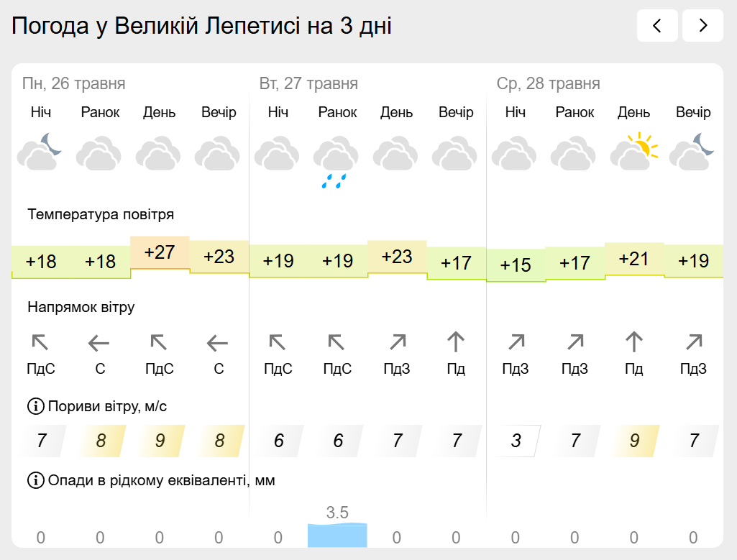Click the +15 temperature cell on Wednesday night
This screenshot has height=560, width=737.
pos(516,265)
